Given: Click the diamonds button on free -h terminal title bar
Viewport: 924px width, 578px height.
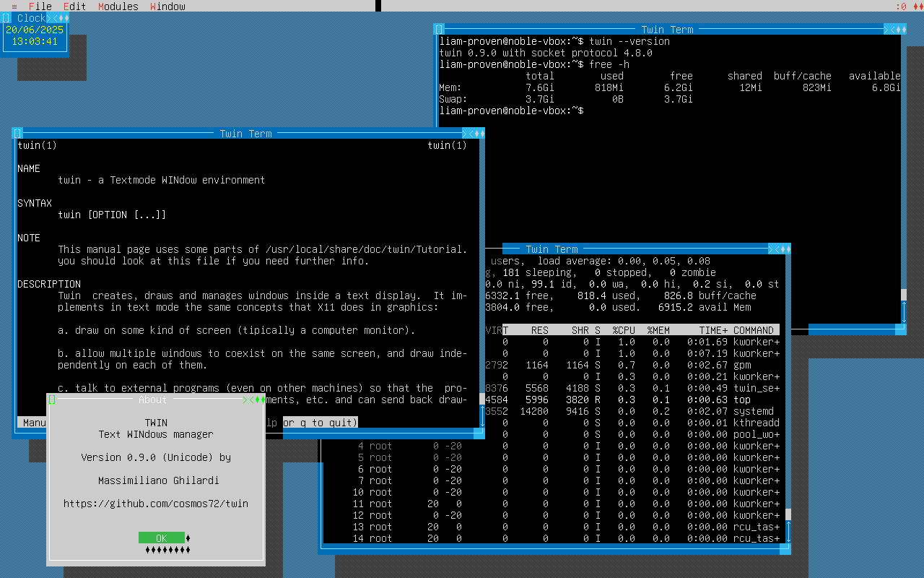Looking at the screenshot, I should [x=901, y=30].
